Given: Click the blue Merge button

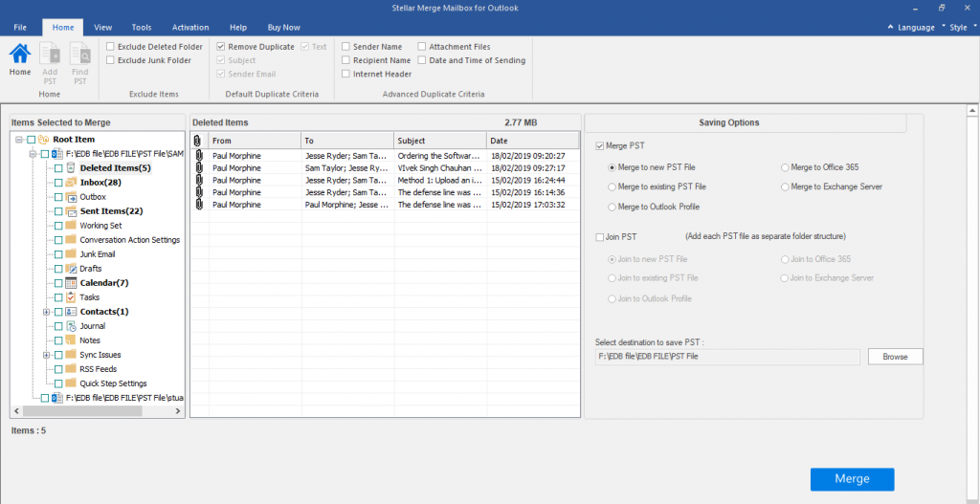Looking at the screenshot, I should click(852, 479).
